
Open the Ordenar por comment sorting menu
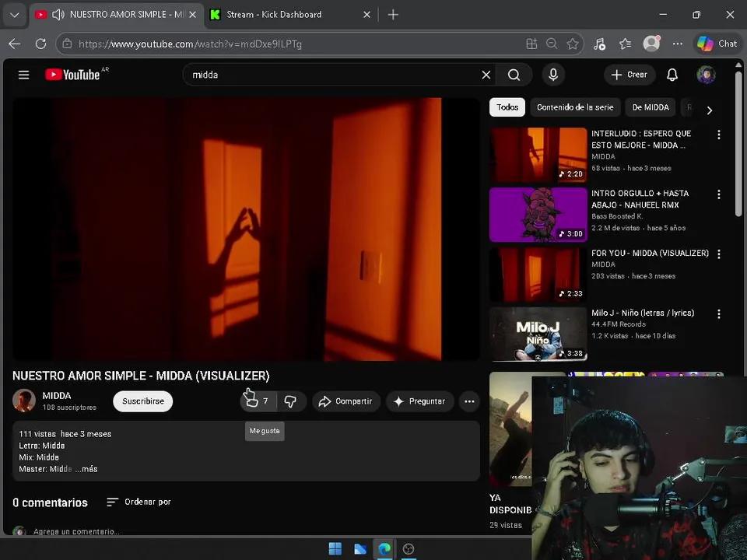(139, 502)
